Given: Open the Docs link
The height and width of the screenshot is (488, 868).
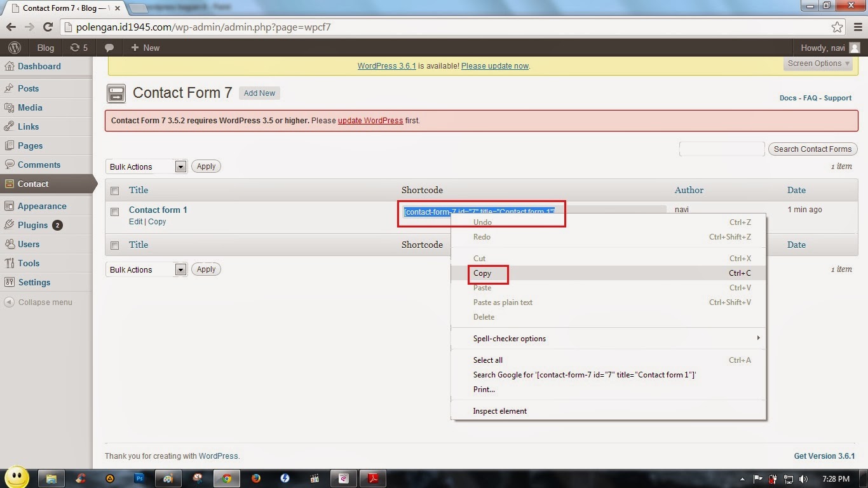Looking at the screenshot, I should [788, 98].
